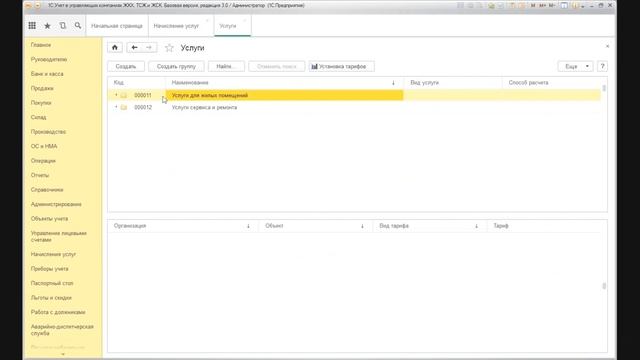The image size is (640, 360).
Task: Sort by the Организация column header
Action: (183, 226)
